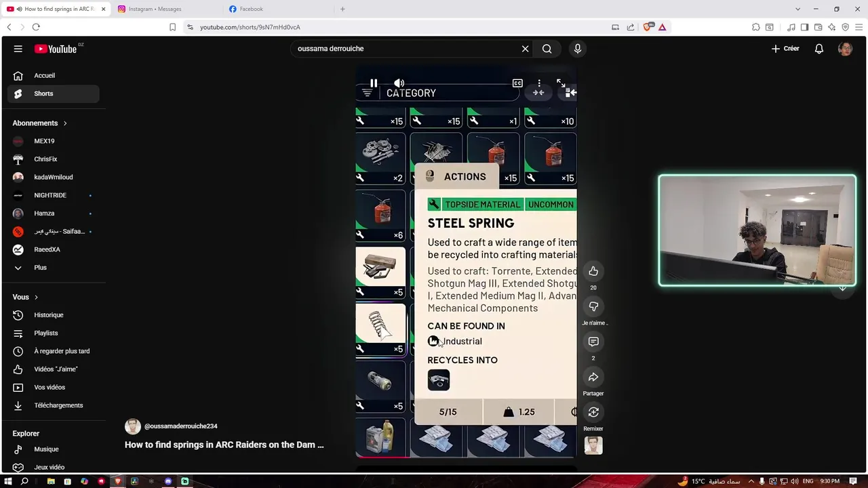Remix this Short

click(593, 412)
